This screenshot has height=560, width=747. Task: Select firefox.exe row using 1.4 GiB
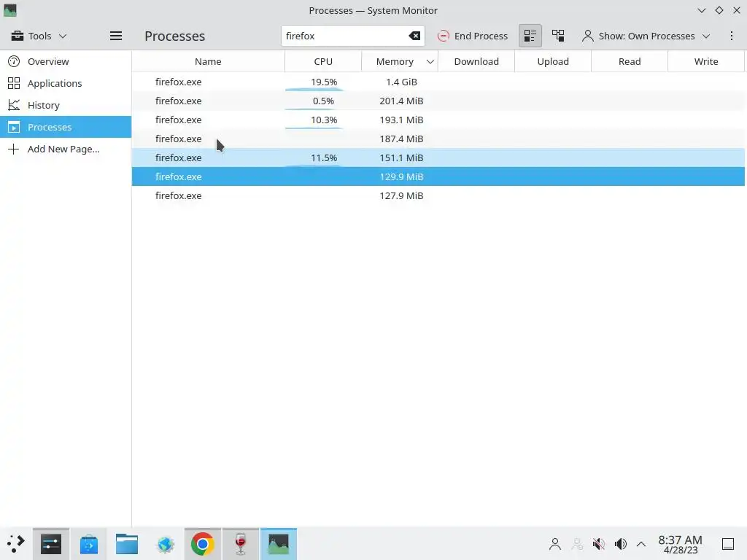coord(438,82)
